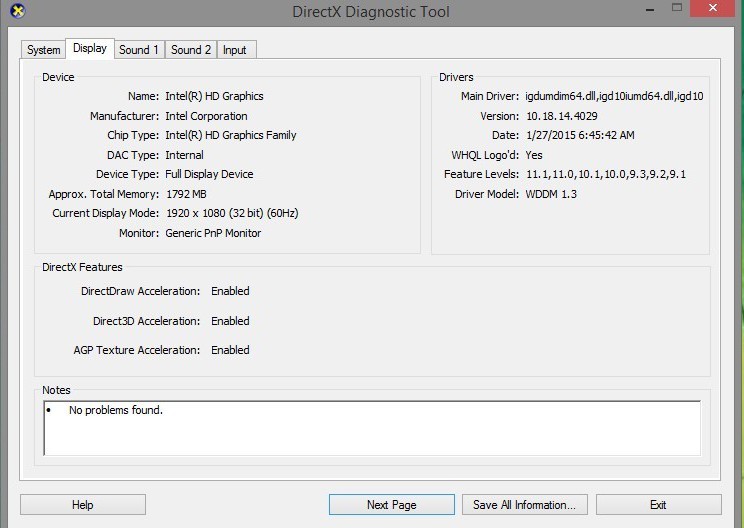This screenshot has height=528, width=744.
Task: Click chip type 'Intel(R) HD Graphics Family'
Action: pos(231,135)
